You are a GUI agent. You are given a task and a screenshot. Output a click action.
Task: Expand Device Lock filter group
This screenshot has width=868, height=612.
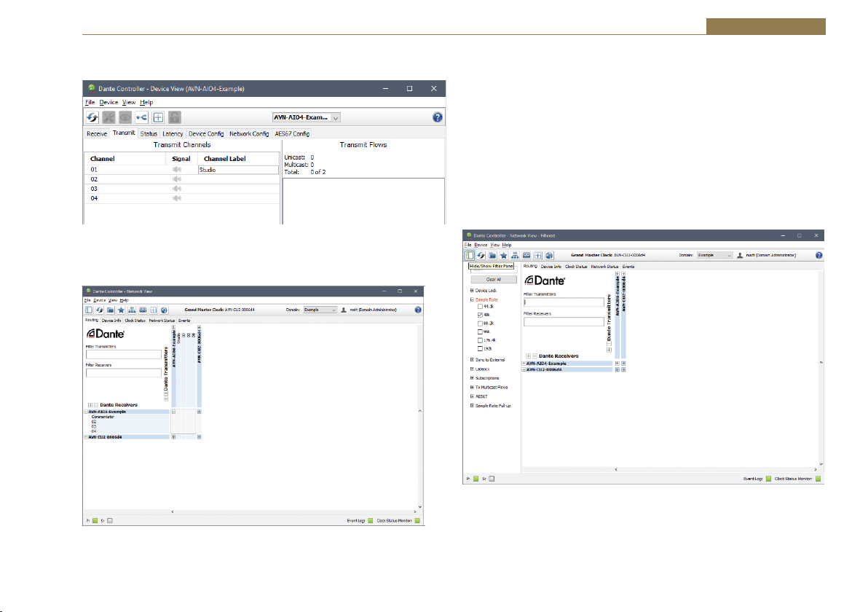[472, 290]
